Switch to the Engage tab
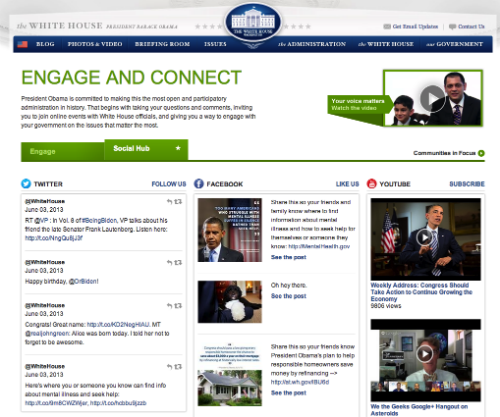This screenshot has width=500, height=417. [63, 152]
